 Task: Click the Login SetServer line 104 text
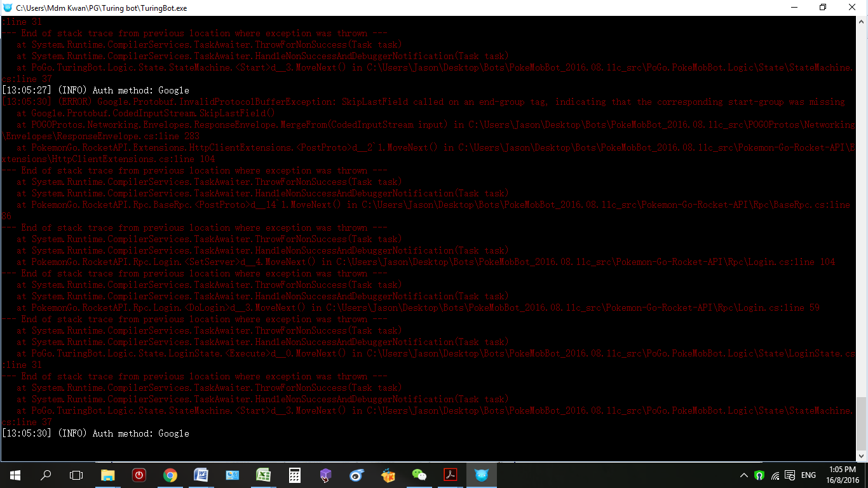[x=426, y=262]
